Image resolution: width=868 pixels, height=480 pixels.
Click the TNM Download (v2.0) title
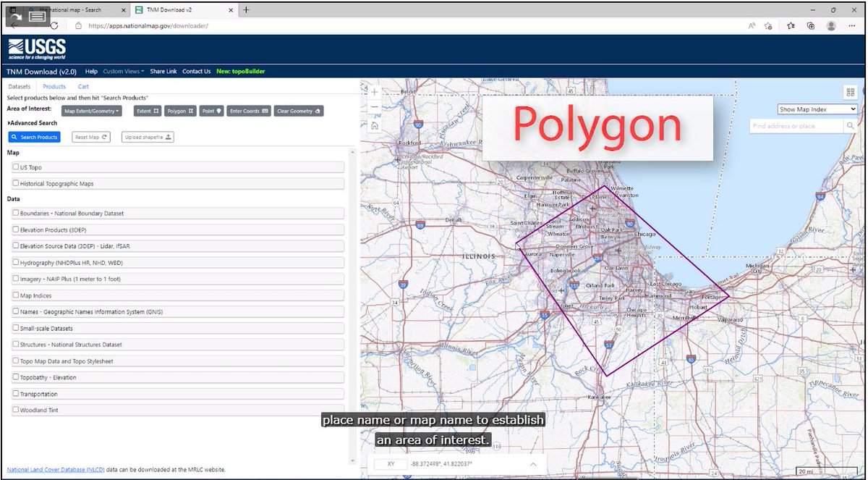click(x=41, y=72)
